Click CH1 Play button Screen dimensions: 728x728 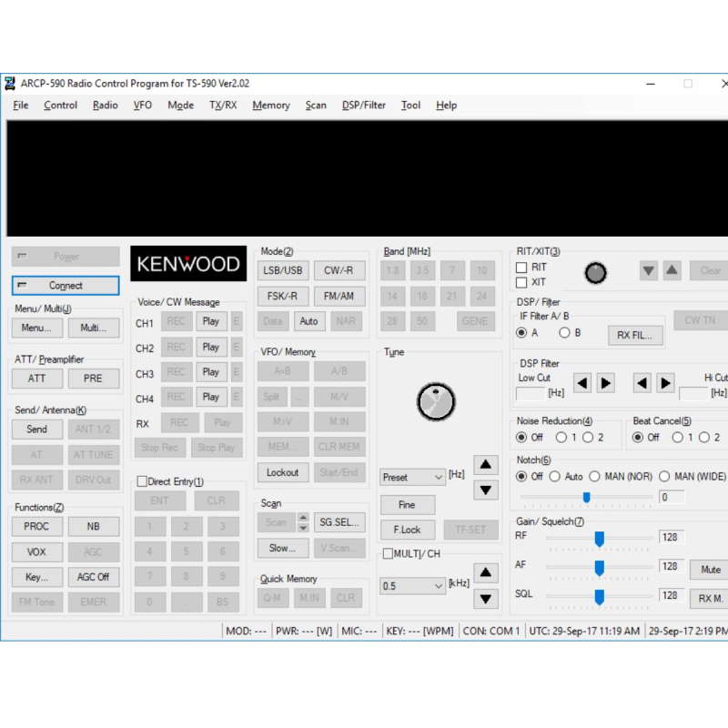(x=211, y=321)
